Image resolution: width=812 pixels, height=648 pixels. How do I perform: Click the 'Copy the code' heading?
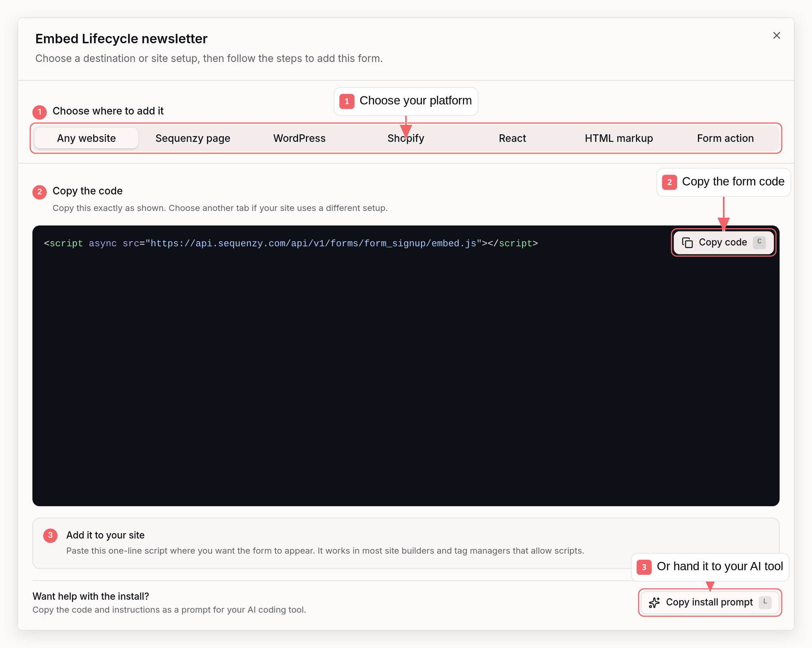(x=87, y=191)
